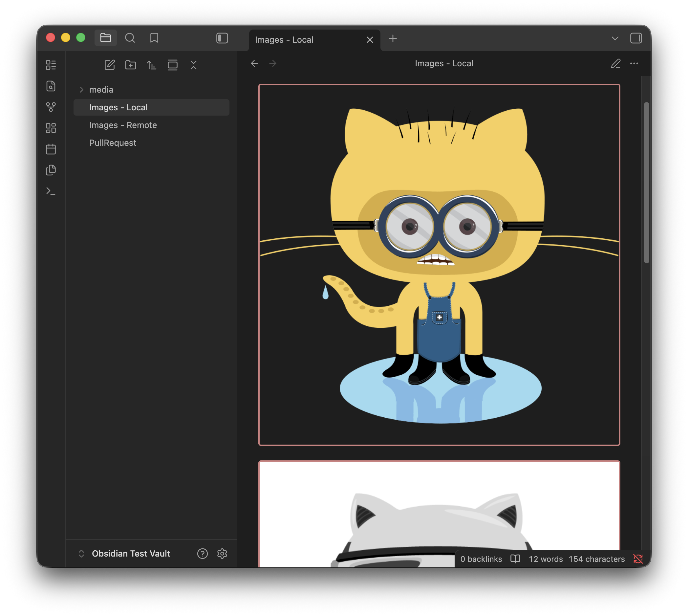Open the search pane icon

(130, 38)
